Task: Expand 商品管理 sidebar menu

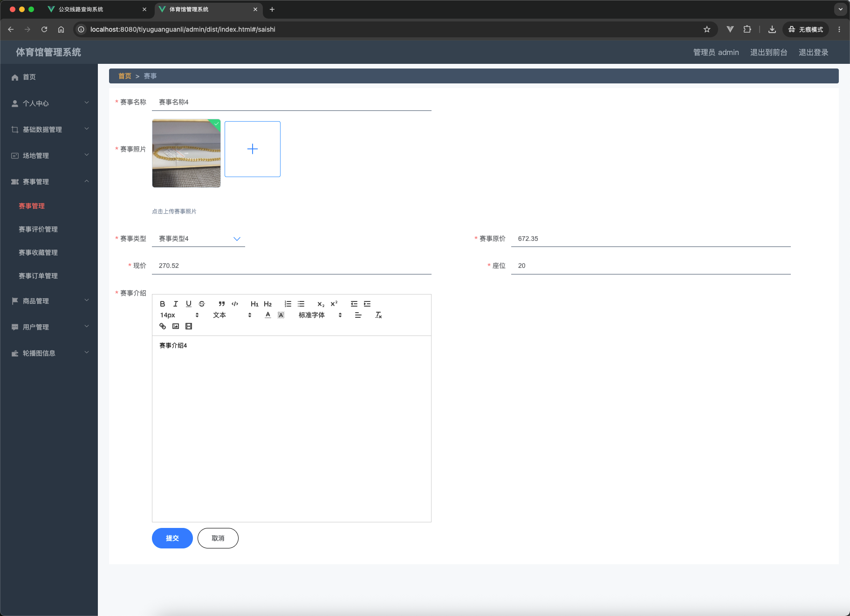Action: (x=49, y=301)
